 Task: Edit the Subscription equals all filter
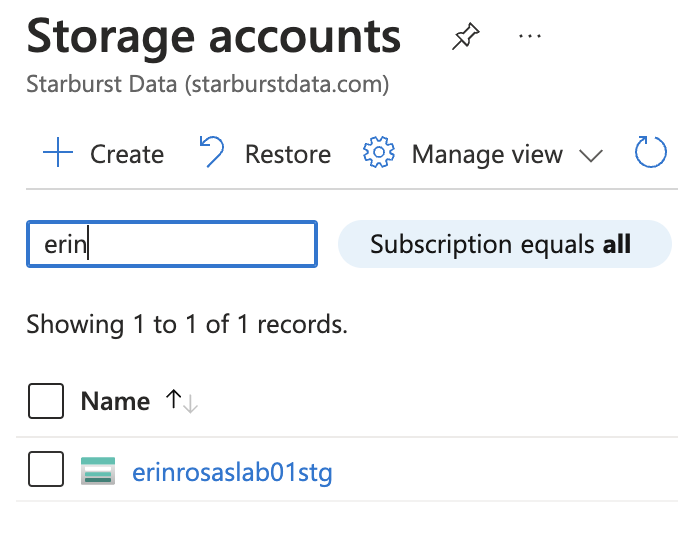(505, 244)
